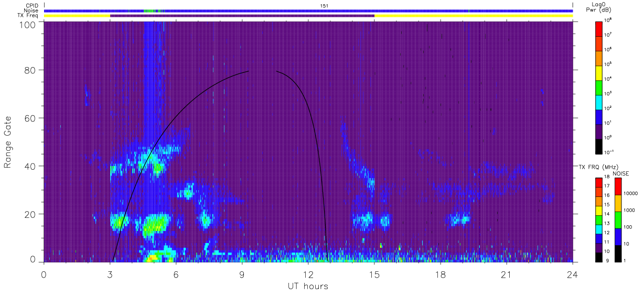Click the '10000' label on the NOISE legend
Viewport: 644px width, 297px height.
pyautogui.click(x=630, y=194)
